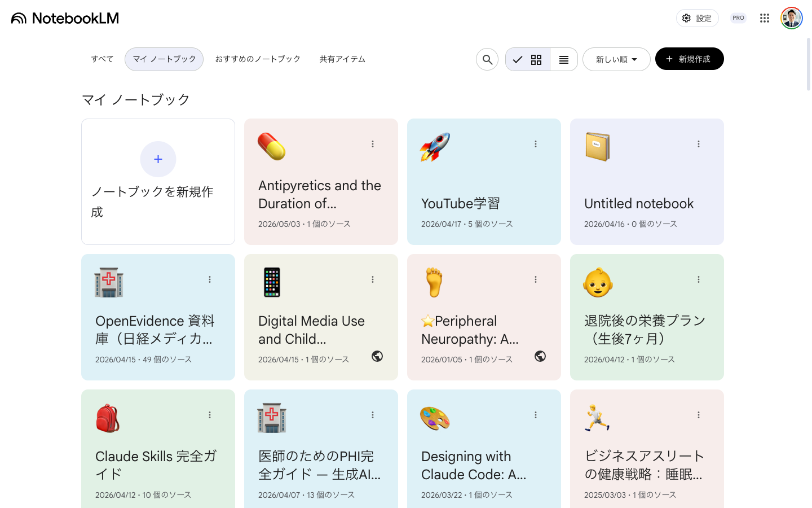Click the search magnifier icon

pos(487,59)
